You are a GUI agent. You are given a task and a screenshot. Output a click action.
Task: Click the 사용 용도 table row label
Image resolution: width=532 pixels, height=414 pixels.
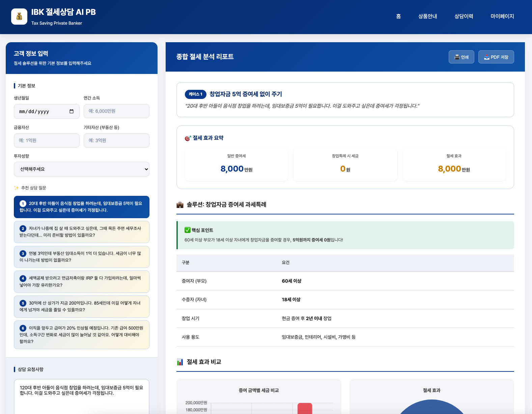click(x=191, y=337)
